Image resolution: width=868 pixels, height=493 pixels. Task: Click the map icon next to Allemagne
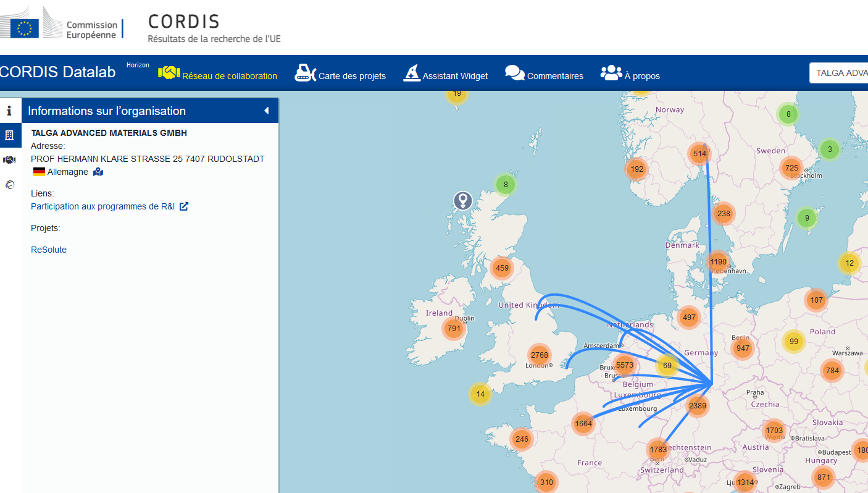tap(98, 172)
